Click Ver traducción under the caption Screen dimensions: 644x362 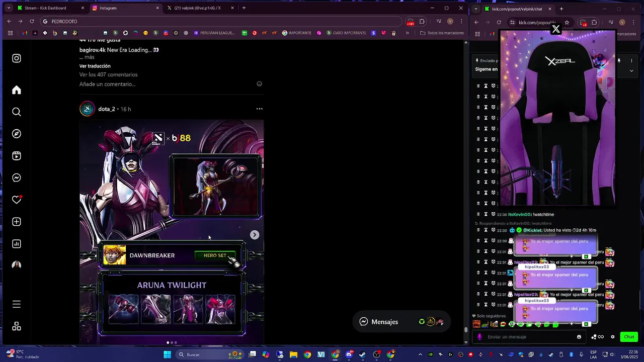coord(95,66)
